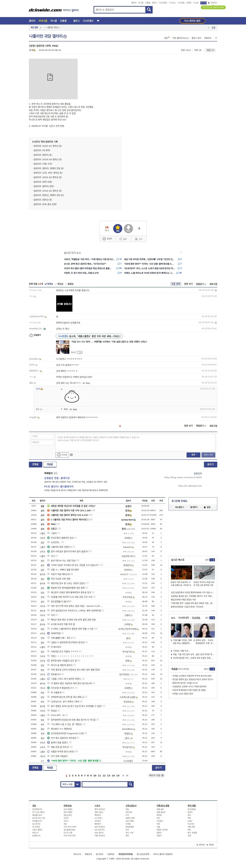Click the 등록 submit comment button
246x868 pixels.
click(193, 455)
